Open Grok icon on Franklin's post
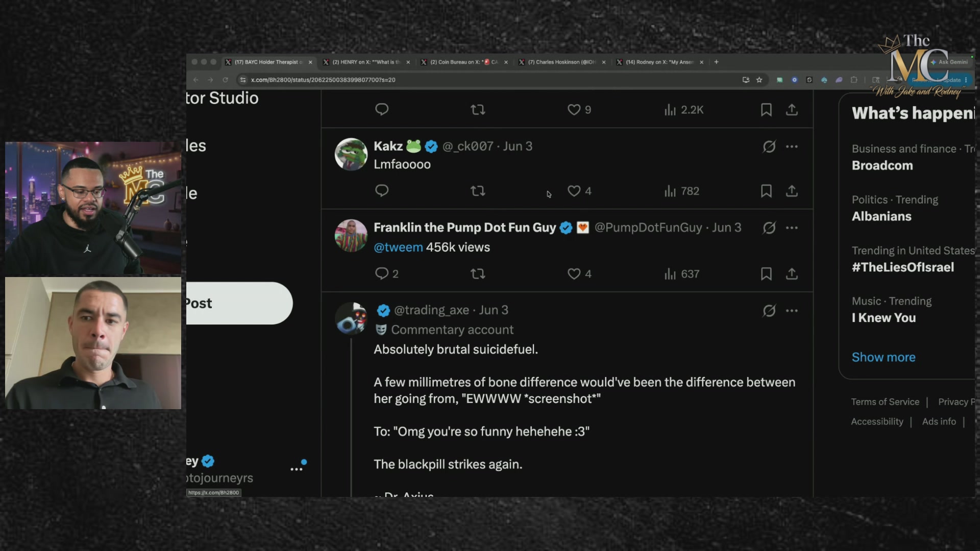Viewport: 980px width, 551px height. pos(769,228)
